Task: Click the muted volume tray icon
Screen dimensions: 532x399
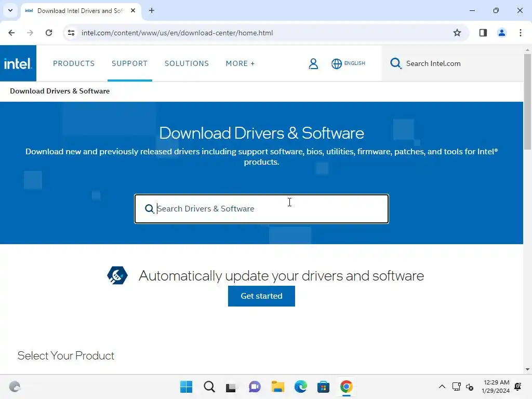Action: pyautogui.click(x=470, y=387)
